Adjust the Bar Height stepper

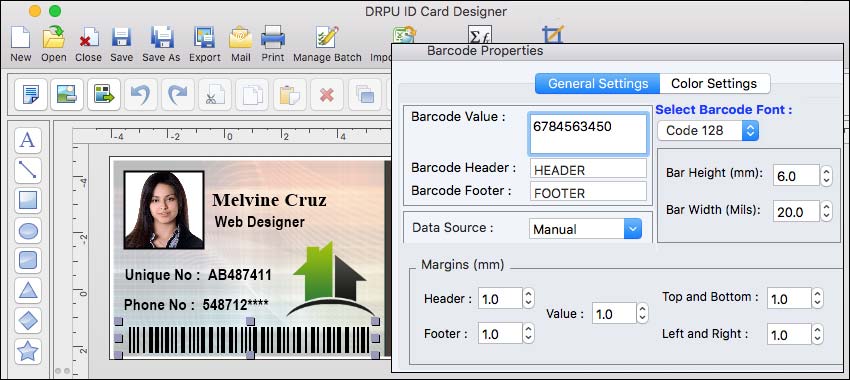coord(826,176)
